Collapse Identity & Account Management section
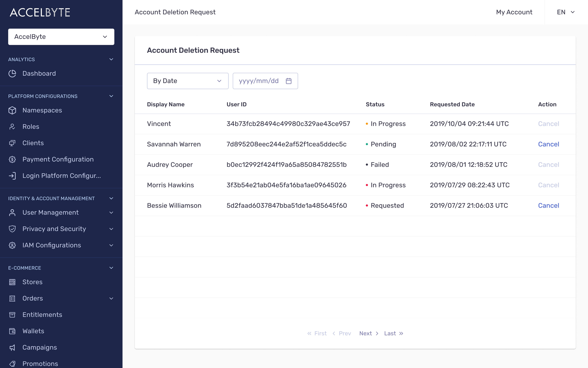The height and width of the screenshot is (368, 588). click(111, 198)
